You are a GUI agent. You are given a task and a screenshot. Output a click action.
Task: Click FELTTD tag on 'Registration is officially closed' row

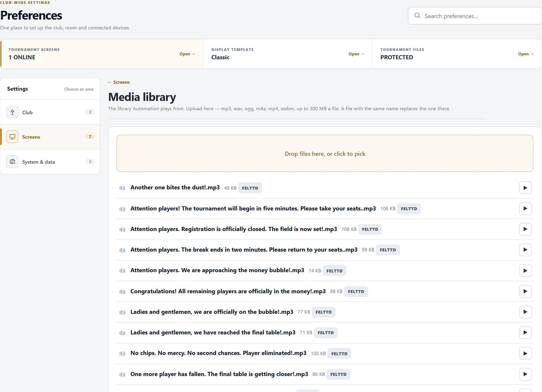[370, 229]
